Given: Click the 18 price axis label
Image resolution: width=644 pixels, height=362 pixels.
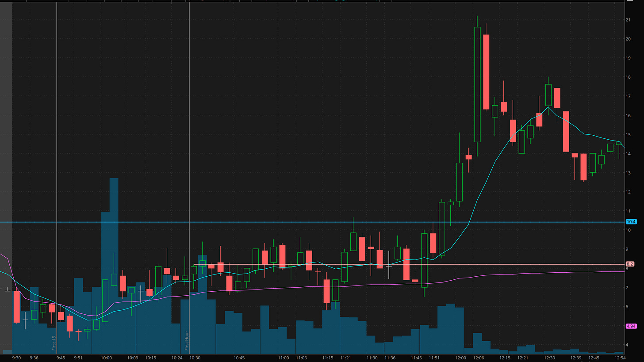Looking at the screenshot, I should pyautogui.click(x=628, y=77).
